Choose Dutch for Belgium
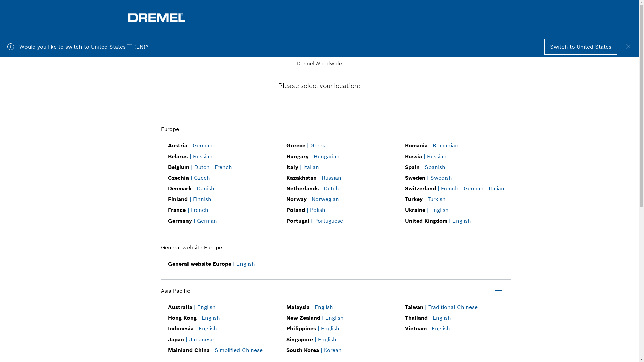 coord(202,167)
